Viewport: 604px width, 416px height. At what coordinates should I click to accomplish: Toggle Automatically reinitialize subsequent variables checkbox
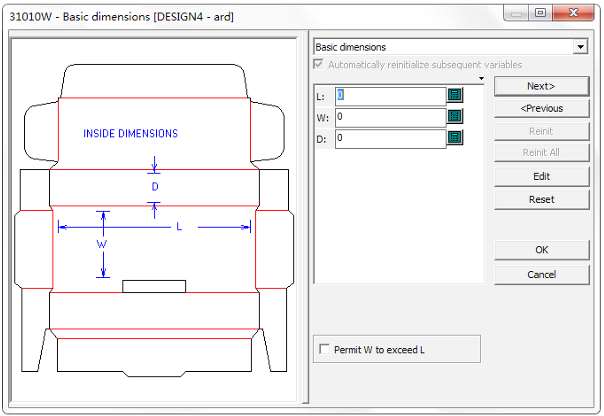(319, 64)
